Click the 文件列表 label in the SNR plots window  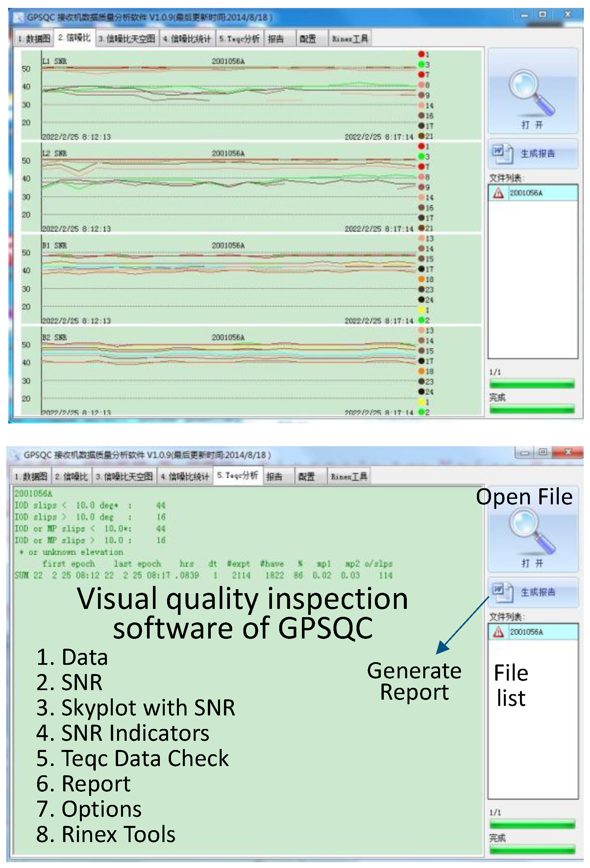(x=507, y=178)
